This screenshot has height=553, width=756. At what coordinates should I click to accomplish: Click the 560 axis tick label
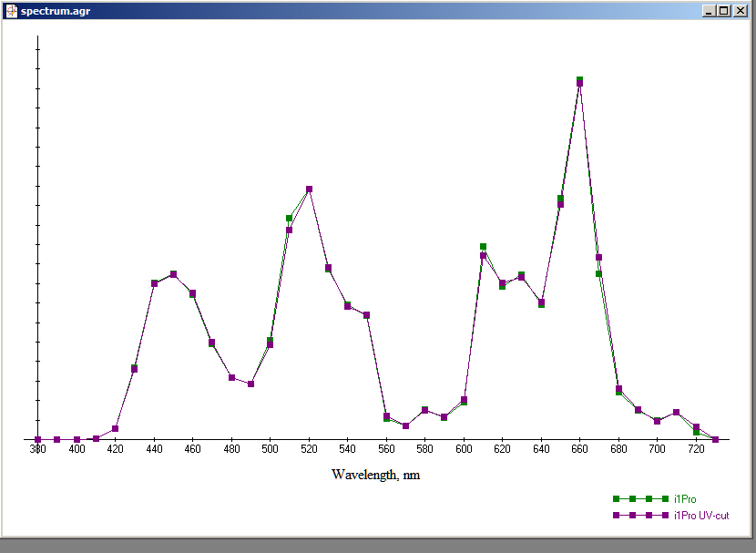tap(386, 449)
